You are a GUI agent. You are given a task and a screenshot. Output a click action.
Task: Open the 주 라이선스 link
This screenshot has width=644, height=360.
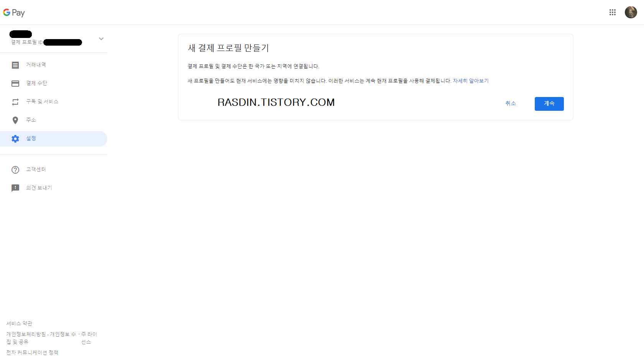tap(89, 338)
